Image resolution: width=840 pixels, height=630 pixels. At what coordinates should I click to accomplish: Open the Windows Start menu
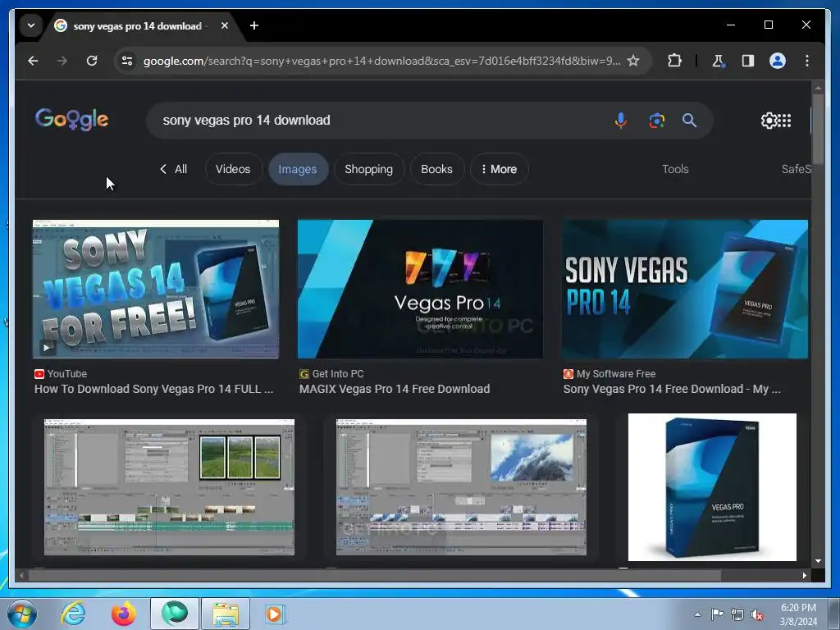[x=21, y=614]
